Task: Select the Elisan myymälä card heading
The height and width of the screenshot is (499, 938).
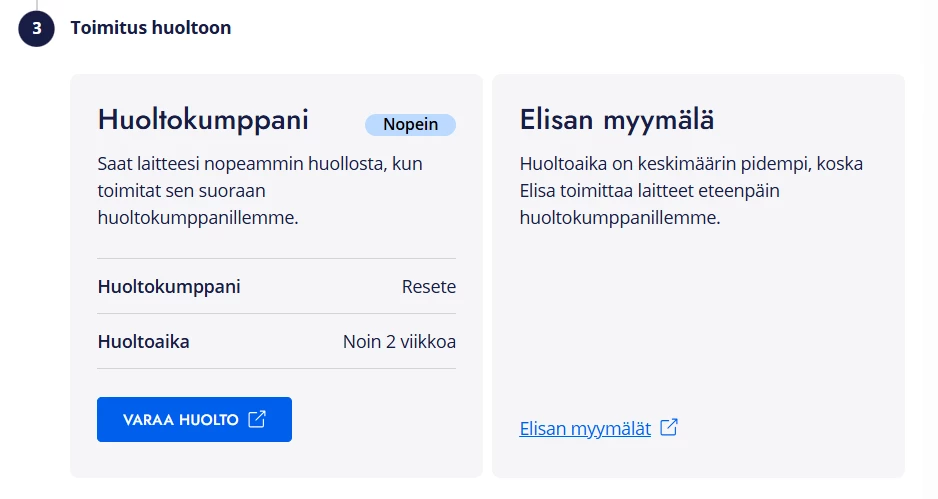Action: [x=617, y=120]
